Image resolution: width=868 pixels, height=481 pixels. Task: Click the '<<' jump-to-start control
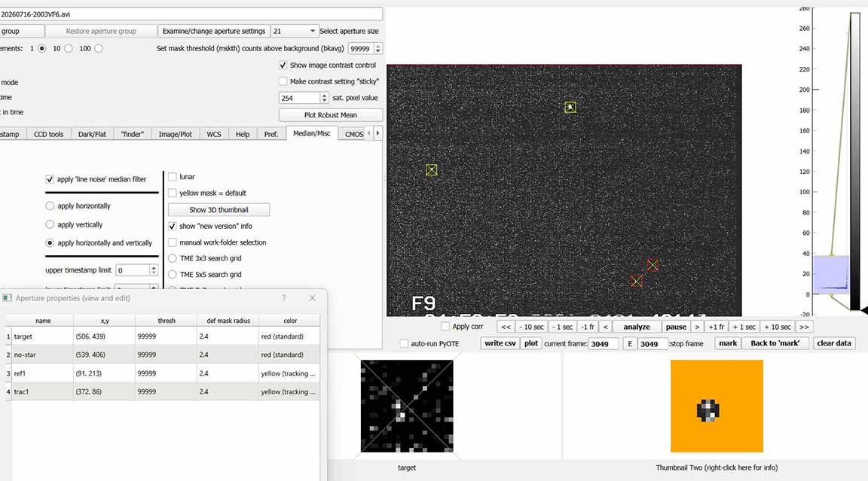tap(506, 327)
